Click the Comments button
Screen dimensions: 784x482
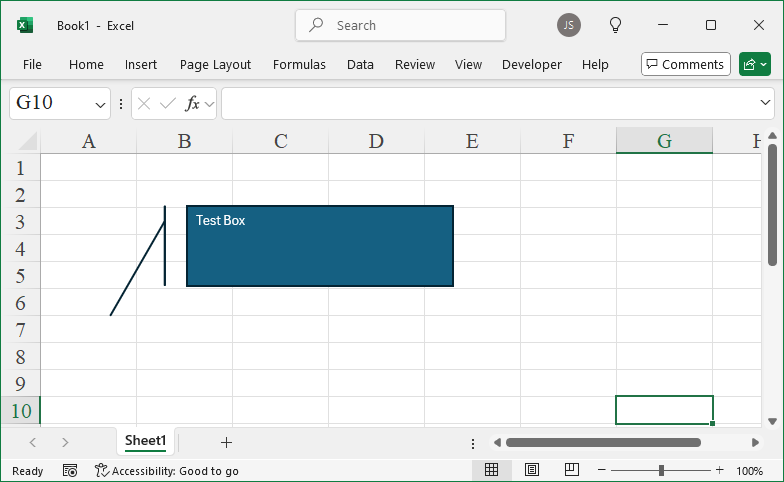click(x=685, y=64)
